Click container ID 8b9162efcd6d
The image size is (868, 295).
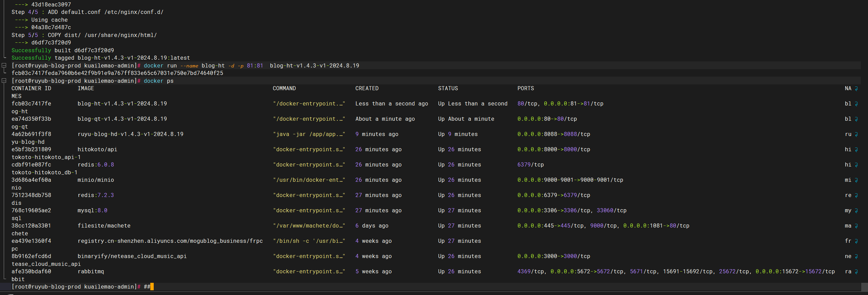tap(31, 256)
